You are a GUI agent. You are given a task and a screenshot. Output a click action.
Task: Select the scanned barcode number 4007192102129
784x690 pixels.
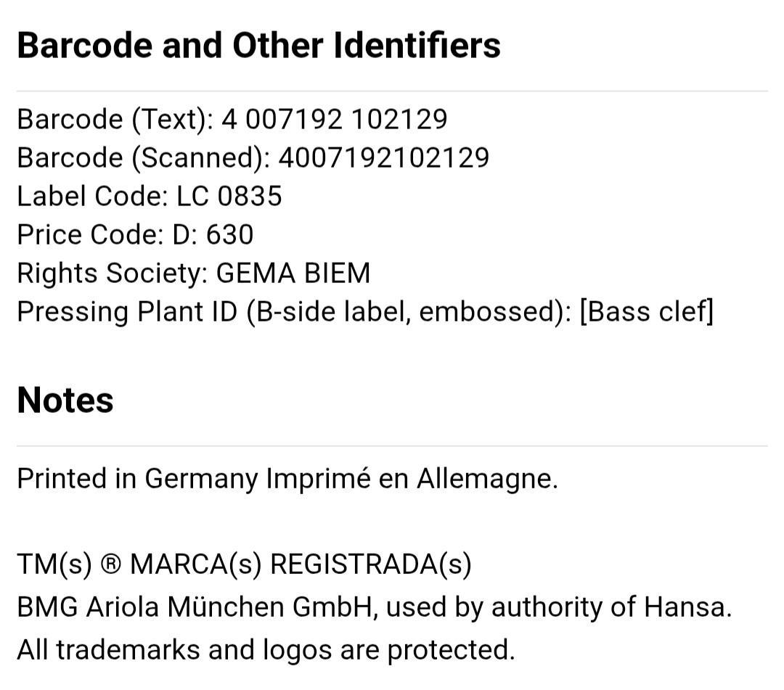(384, 158)
